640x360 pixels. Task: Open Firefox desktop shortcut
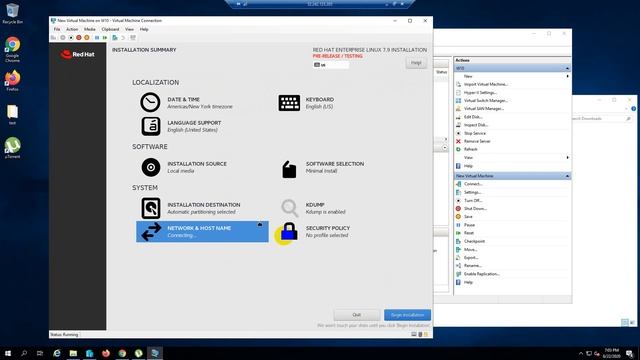pos(12,80)
